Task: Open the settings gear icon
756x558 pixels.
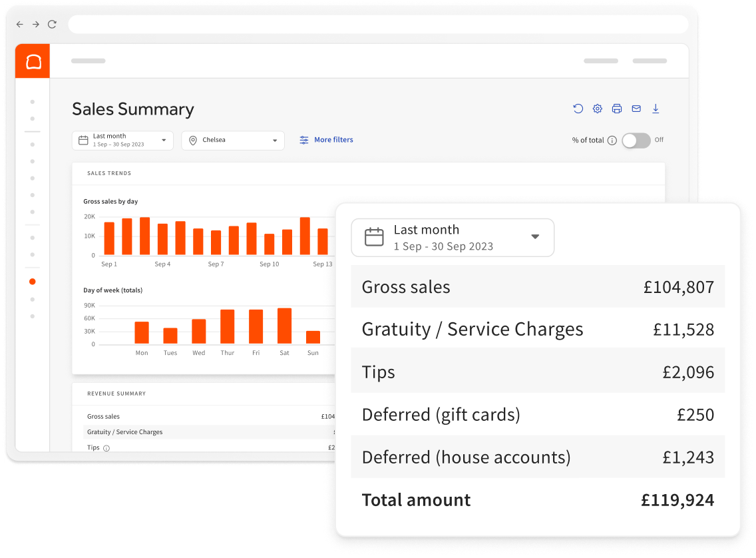Action: 597,108
